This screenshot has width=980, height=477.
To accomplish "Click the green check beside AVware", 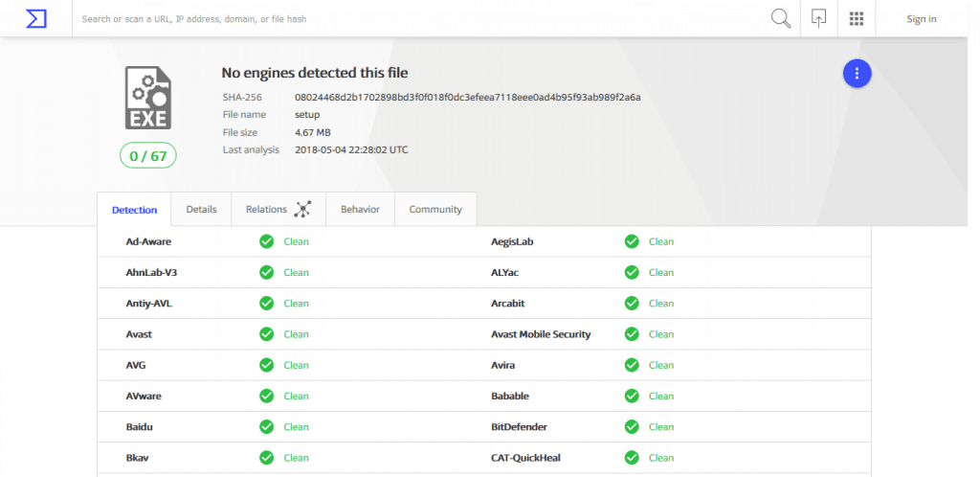I will coord(267,396).
